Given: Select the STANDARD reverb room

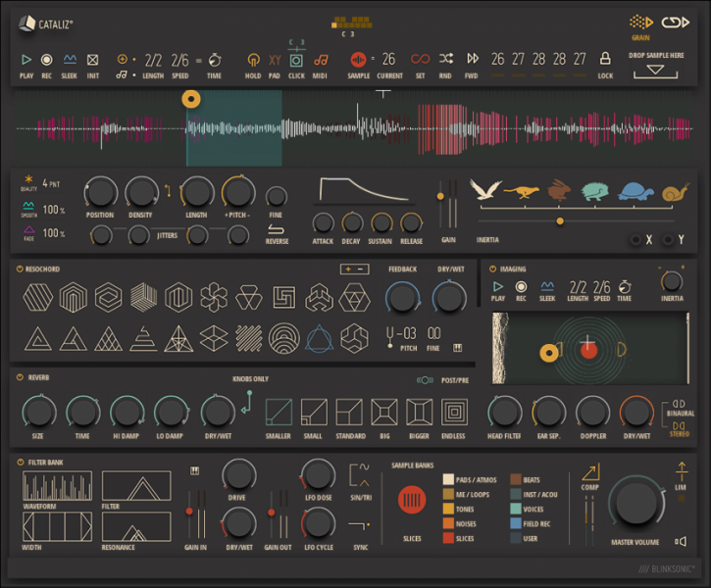Looking at the screenshot, I should pos(349,412).
